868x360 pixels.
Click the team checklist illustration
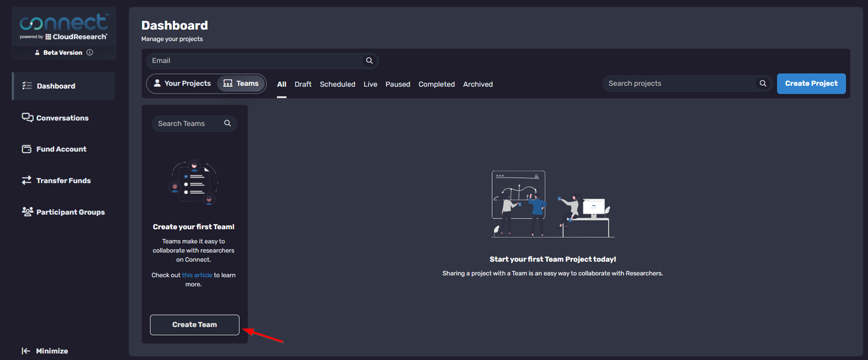tap(193, 182)
